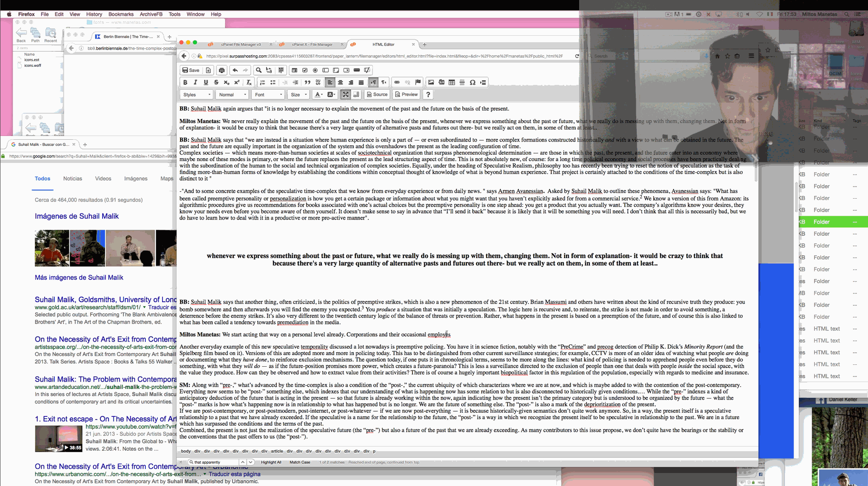
Task: Switch to the cPanel X - File Manager tab
Action: (x=312, y=45)
